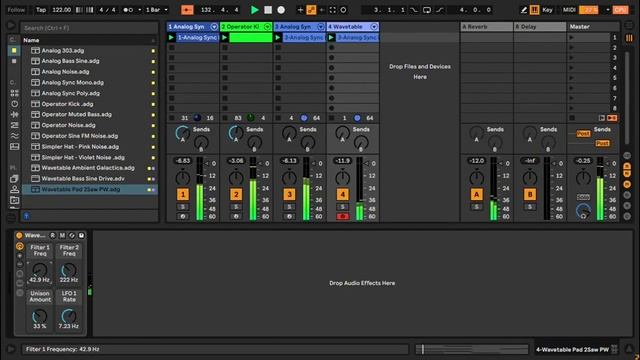The height and width of the screenshot is (360, 640).
Task: Open the 1 Bar quantization dropdown
Action: coord(157,10)
